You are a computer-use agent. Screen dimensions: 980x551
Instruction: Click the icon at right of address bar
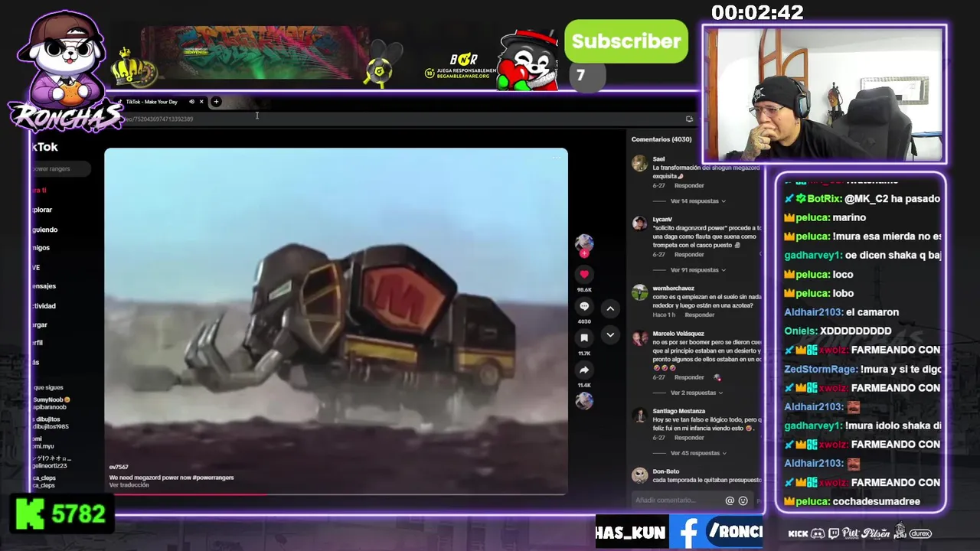tap(689, 119)
